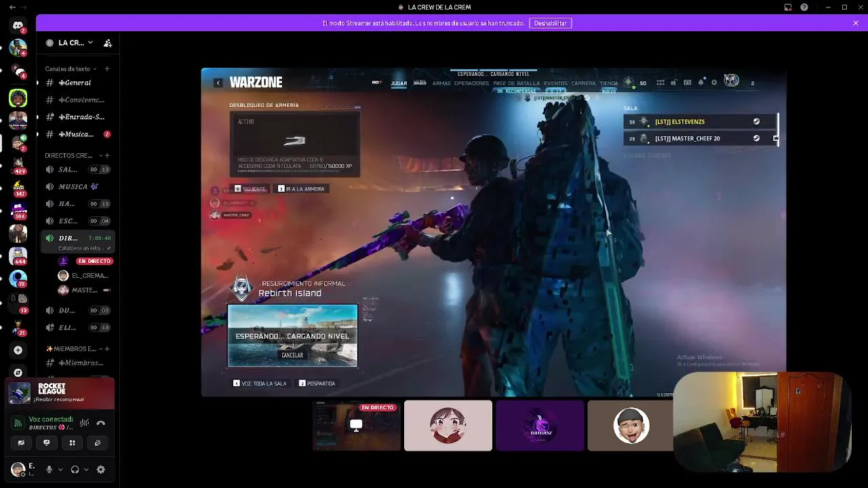Open activities launcher icon in voice panel
868x488 pixels.
point(72,443)
